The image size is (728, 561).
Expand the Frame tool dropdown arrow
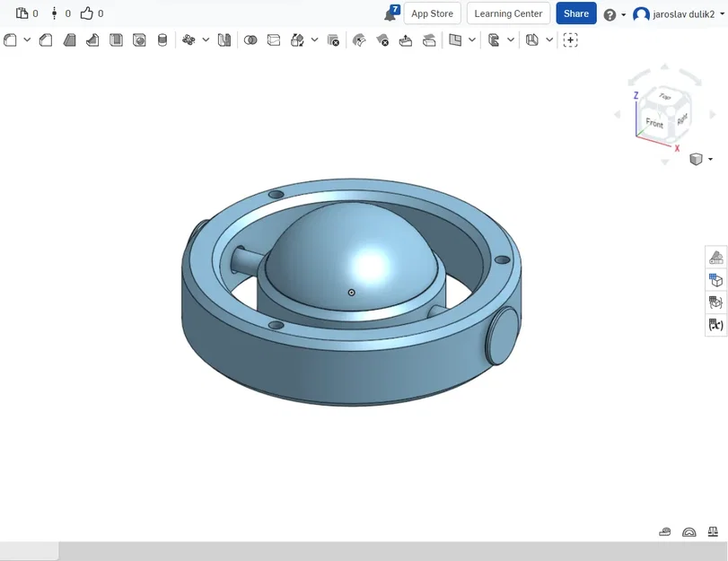511,40
